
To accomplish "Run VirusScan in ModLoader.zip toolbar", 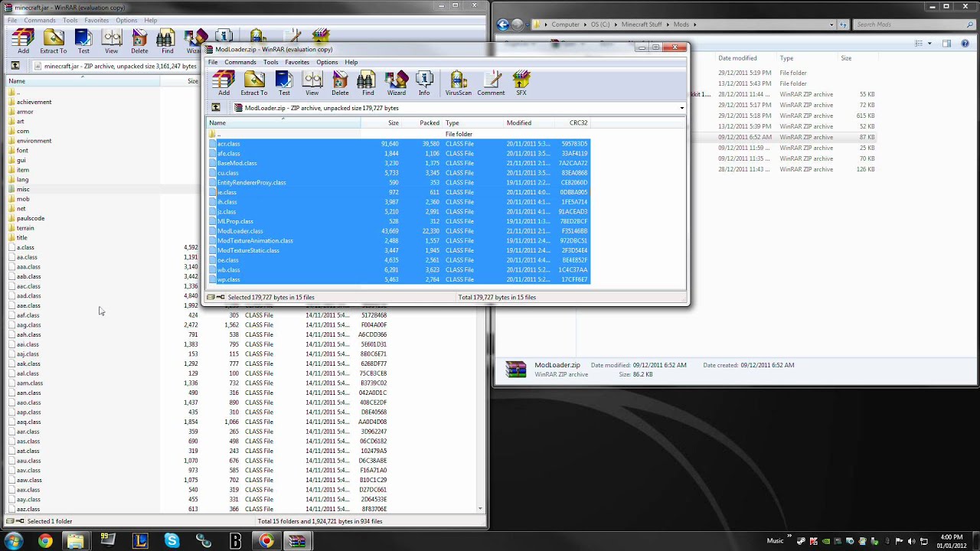I will click(x=459, y=83).
